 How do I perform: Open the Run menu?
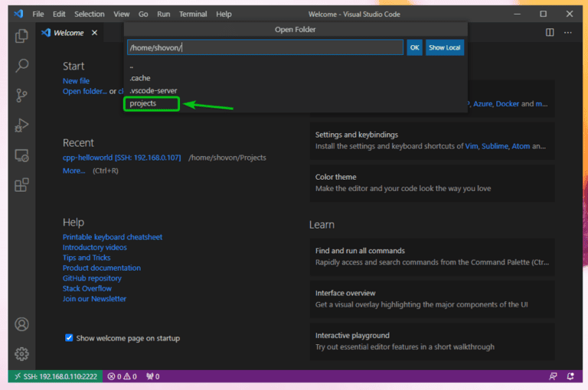(x=164, y=15)
